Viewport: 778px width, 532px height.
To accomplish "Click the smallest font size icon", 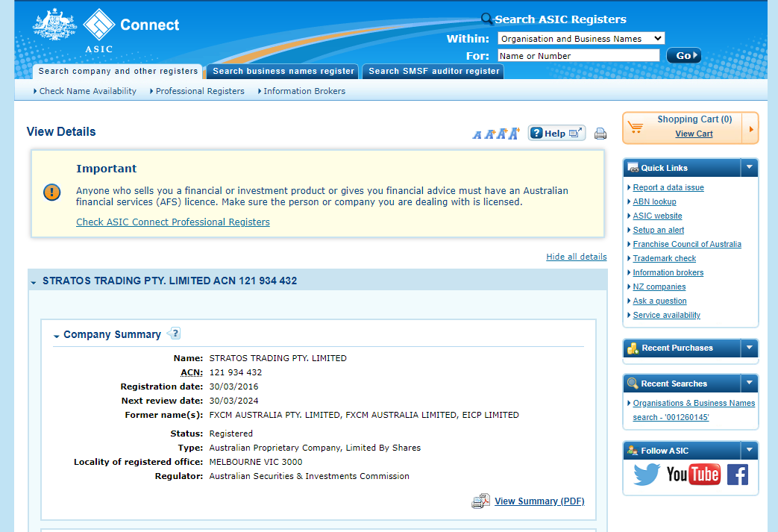I will (477, 134).
